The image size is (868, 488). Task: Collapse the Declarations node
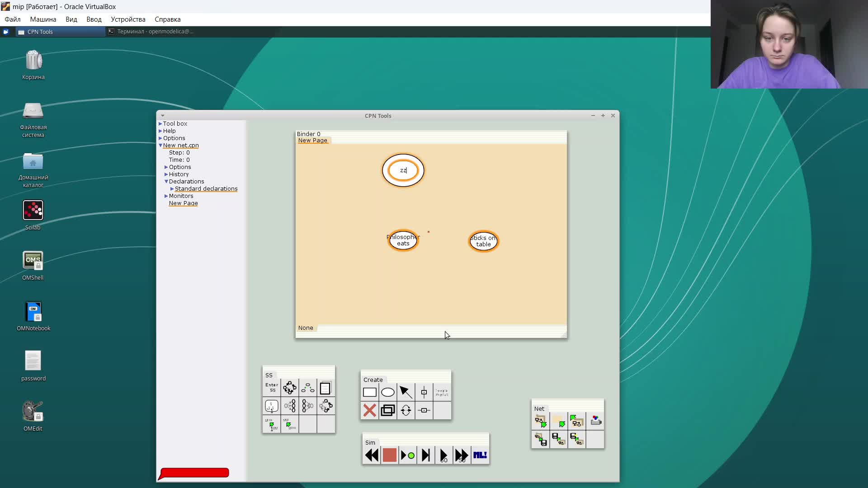coord(166,181)
